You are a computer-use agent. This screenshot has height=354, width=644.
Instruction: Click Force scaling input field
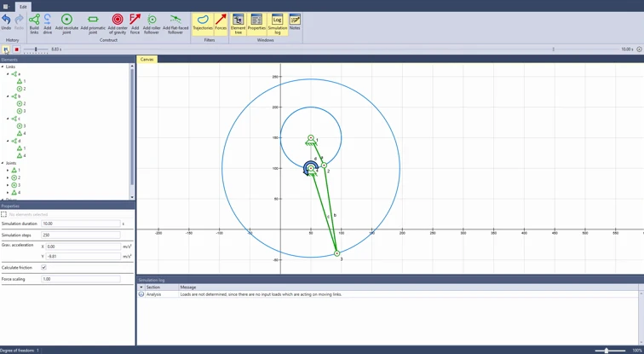(81, 279)
